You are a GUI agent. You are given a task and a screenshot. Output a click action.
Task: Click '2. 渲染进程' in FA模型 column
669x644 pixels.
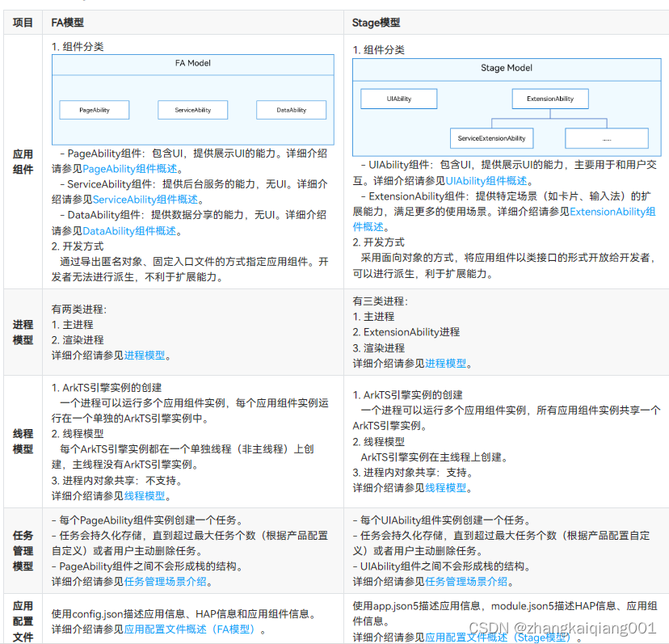pyautogui.click(x=78, y=340)
